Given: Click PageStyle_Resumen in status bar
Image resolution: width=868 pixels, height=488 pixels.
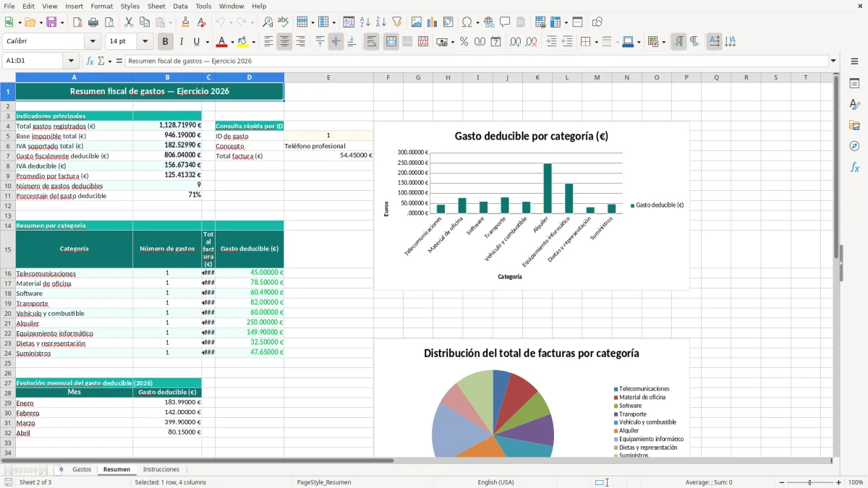Looking at the screenshot, I should tap(324, 482).
